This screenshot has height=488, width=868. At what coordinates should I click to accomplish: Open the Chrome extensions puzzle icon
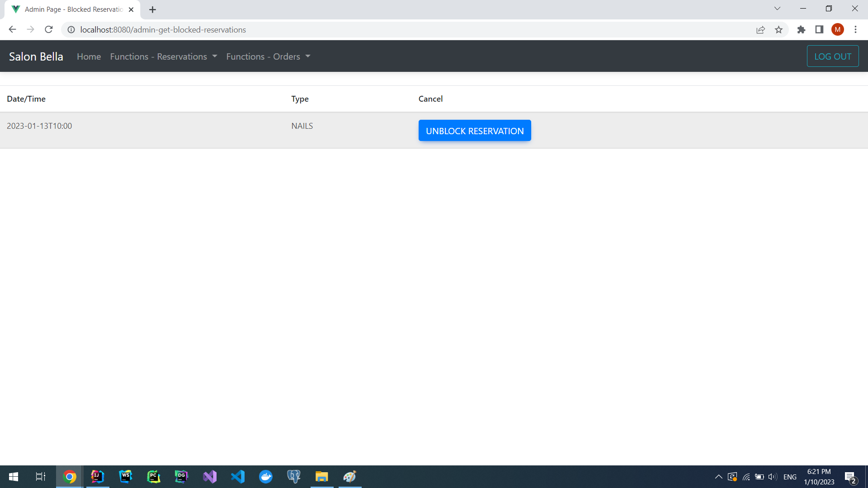point(801,30)
